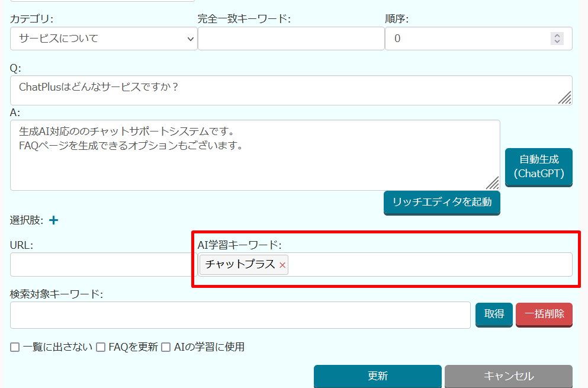Click the チャットプラス tag text
The image size is (588, 388).
(240, 265)
